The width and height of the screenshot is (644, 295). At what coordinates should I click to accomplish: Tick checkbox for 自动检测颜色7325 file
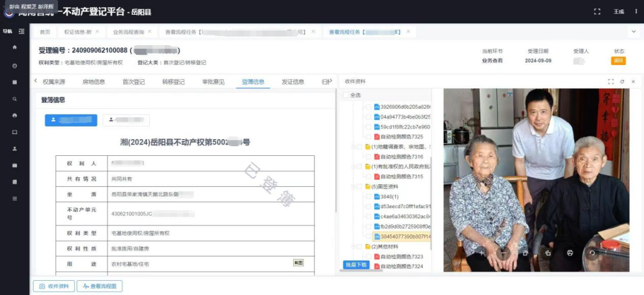click(x=368, y=137)
